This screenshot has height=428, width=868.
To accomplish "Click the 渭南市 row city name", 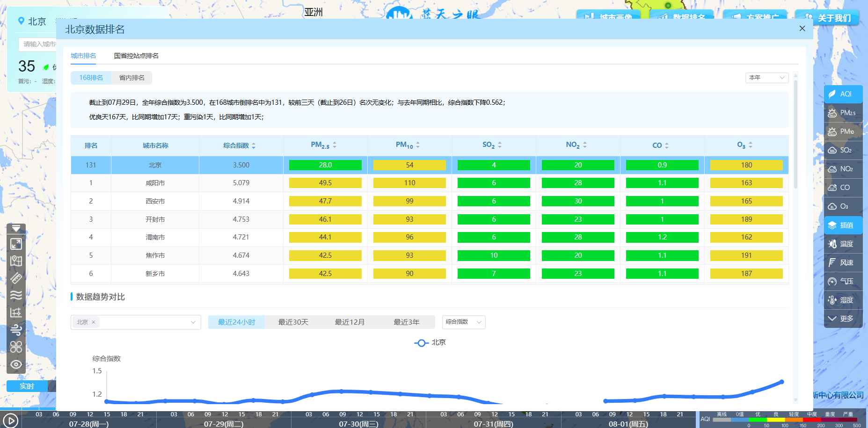I will coord(155,238).
